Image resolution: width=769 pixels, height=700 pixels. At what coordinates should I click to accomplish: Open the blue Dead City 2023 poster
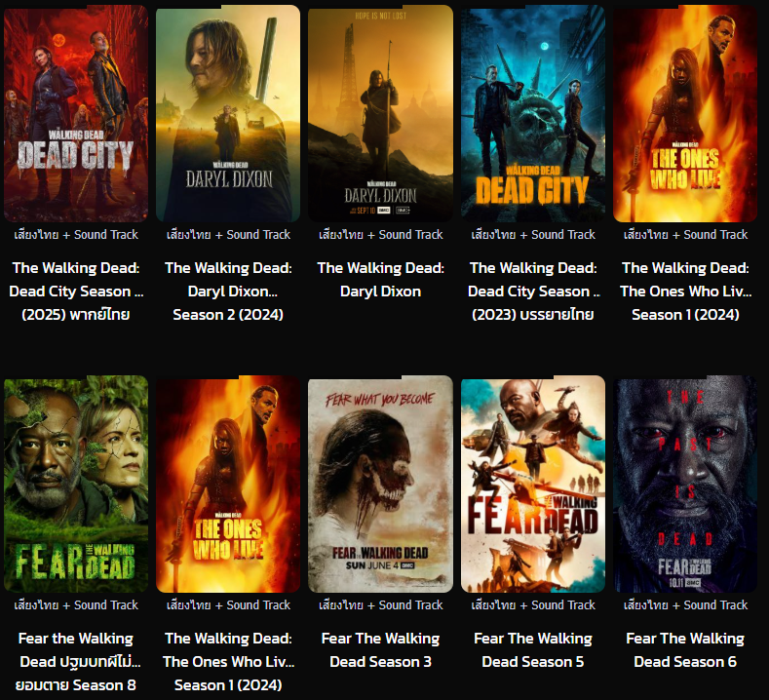(x=533, y=113)
